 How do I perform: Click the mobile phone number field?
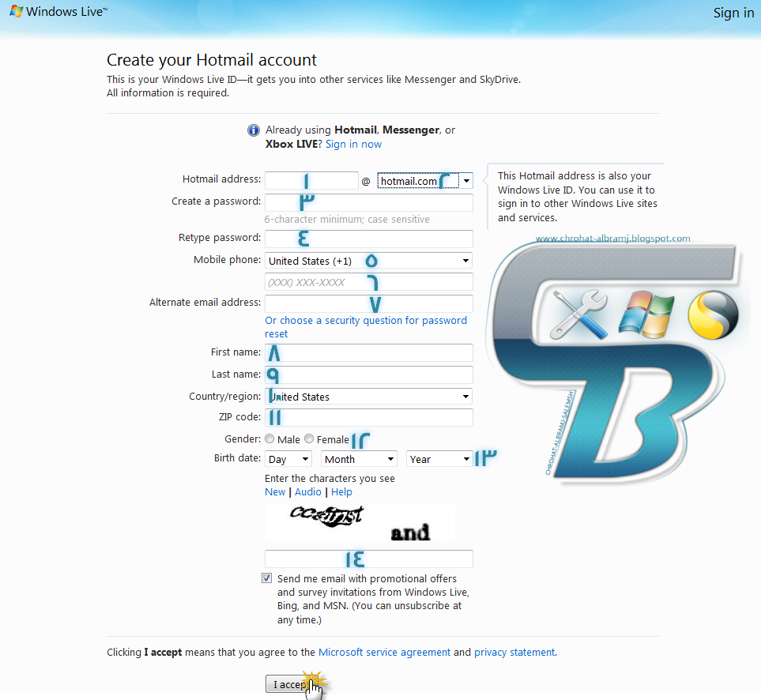tap(368, 282)
